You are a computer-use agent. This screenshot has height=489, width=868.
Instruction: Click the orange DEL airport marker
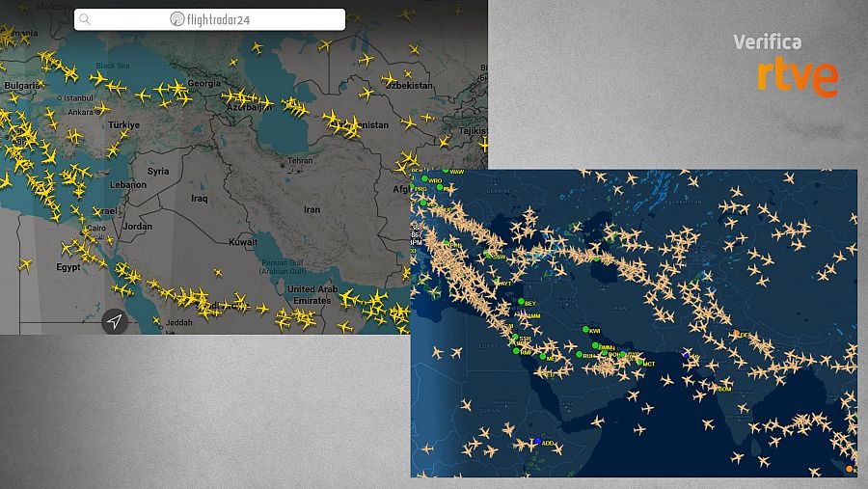point(736,334)
